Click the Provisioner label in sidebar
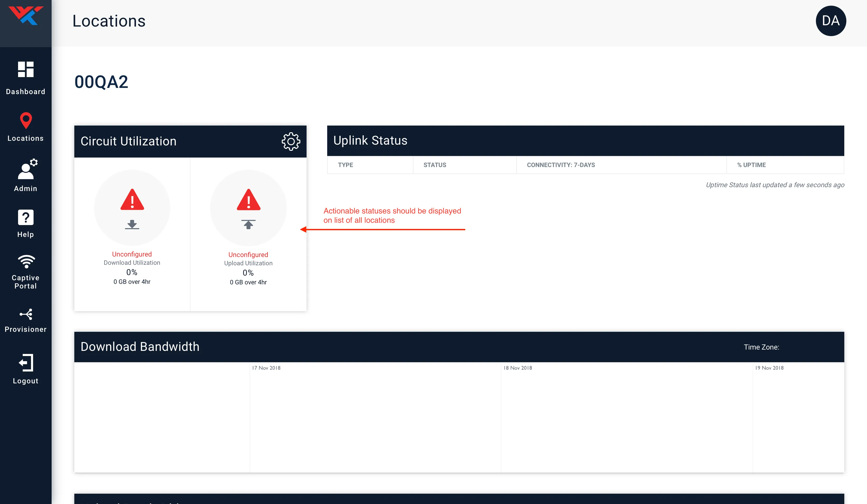 point(26,329)
